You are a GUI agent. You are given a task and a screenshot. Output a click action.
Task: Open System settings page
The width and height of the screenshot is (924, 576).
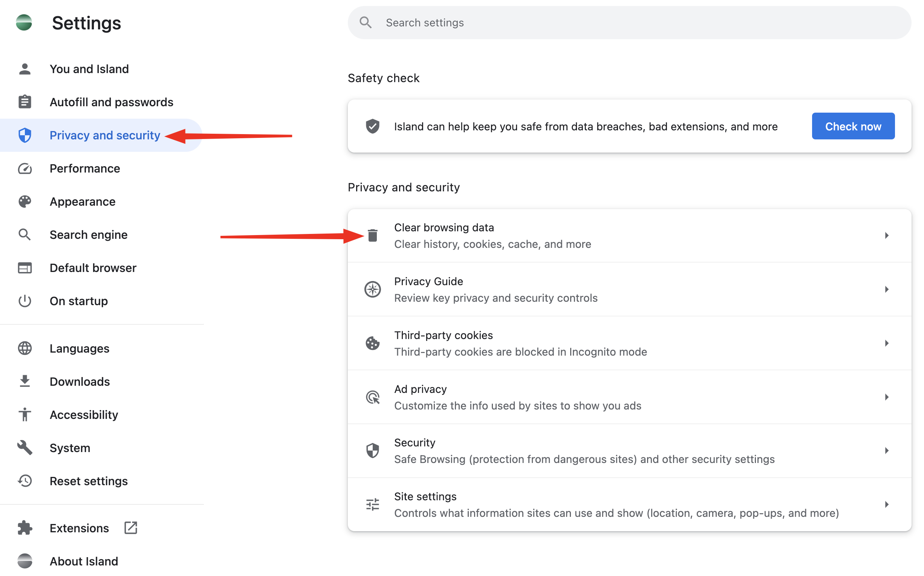coord(101,448)
